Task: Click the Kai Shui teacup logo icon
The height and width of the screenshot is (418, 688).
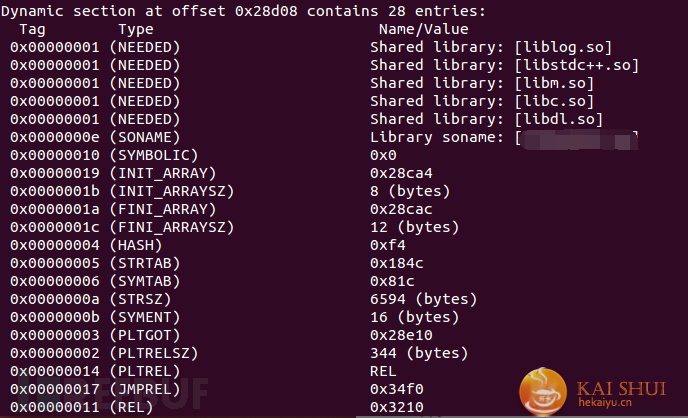Action: pyautogui.click(x=543, y=391)
